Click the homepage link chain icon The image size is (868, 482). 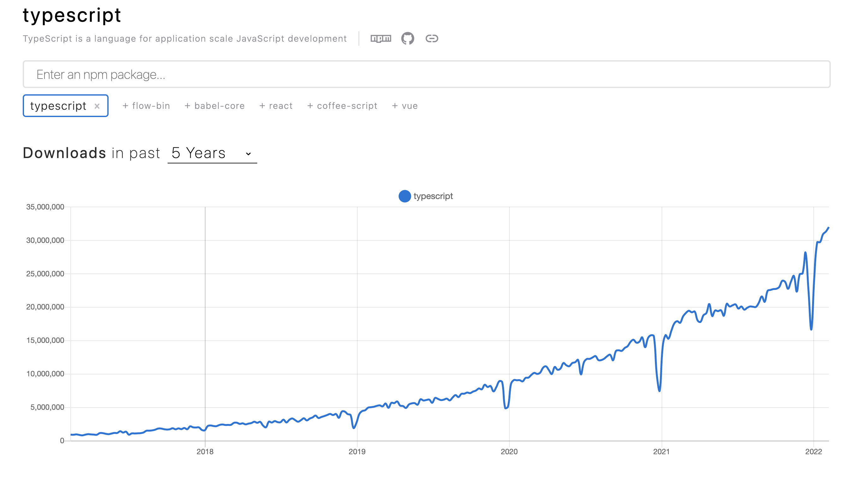click(x=432, y=38)
